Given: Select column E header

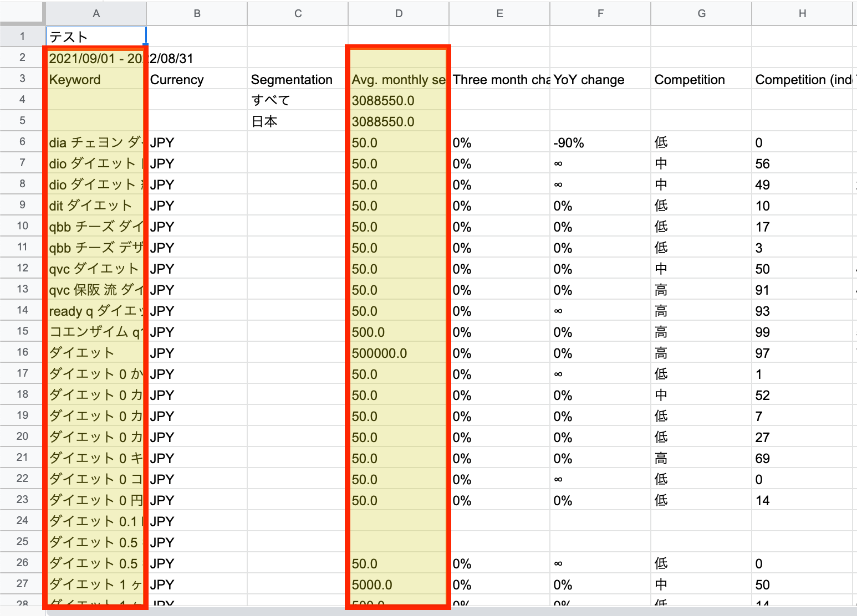Looking at the screenshot, I should (499, 13).
